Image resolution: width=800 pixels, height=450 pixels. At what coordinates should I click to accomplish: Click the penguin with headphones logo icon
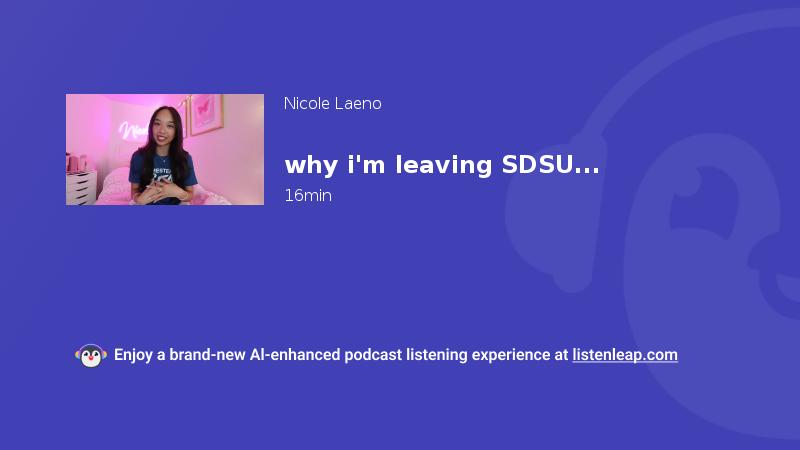(x=91, y=356)
